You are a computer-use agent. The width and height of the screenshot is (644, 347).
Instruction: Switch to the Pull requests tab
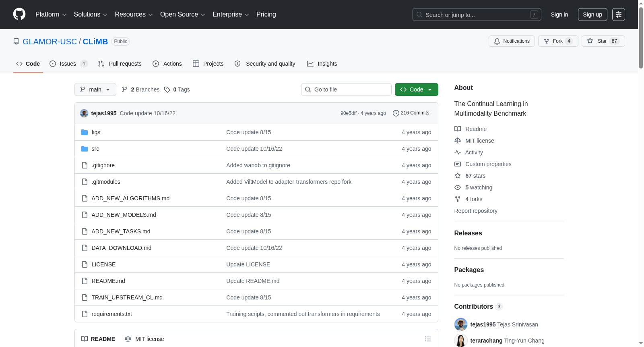click(120, 64)
